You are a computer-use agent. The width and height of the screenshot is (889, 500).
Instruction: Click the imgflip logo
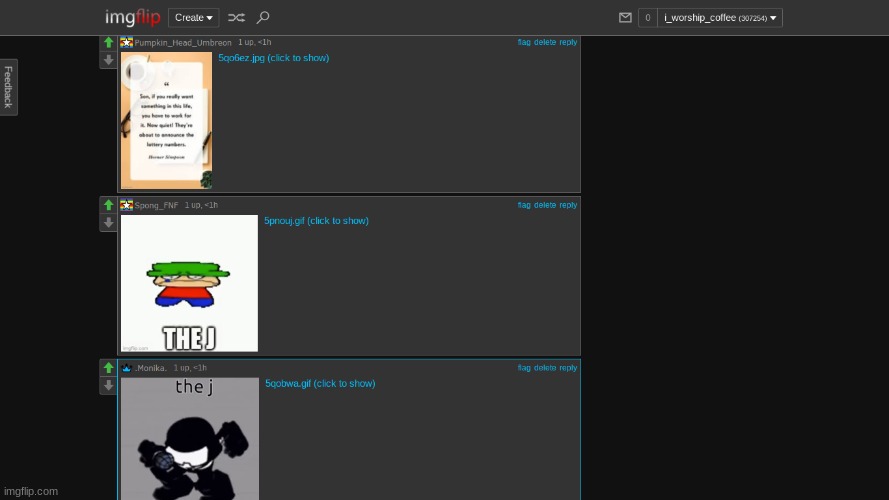click(x=132, y=17)
